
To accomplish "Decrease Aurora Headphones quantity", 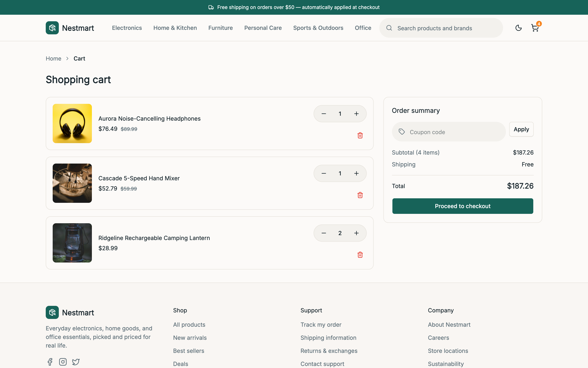I will pos(324,114).
